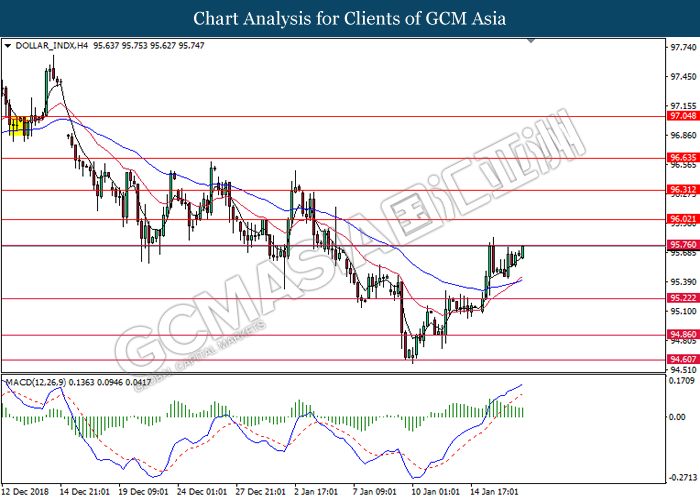
Task: Select the 94.860 support level tag
Action: tap(683, 334)
